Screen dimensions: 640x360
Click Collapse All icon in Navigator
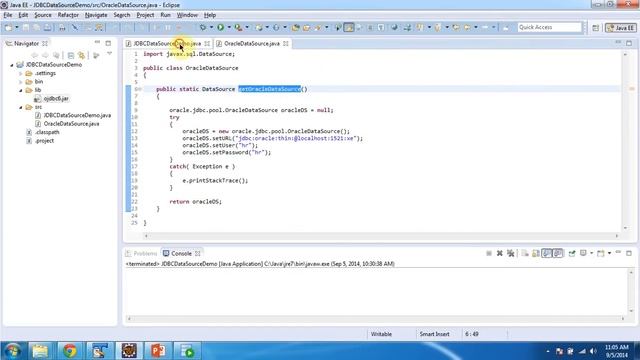click(x=71, y=55)
